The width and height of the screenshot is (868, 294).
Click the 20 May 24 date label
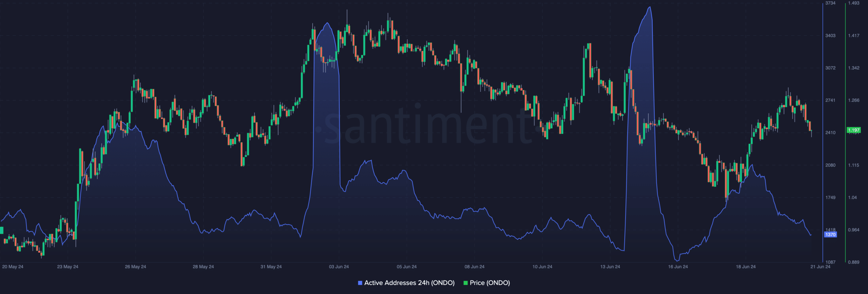[13, 267]
